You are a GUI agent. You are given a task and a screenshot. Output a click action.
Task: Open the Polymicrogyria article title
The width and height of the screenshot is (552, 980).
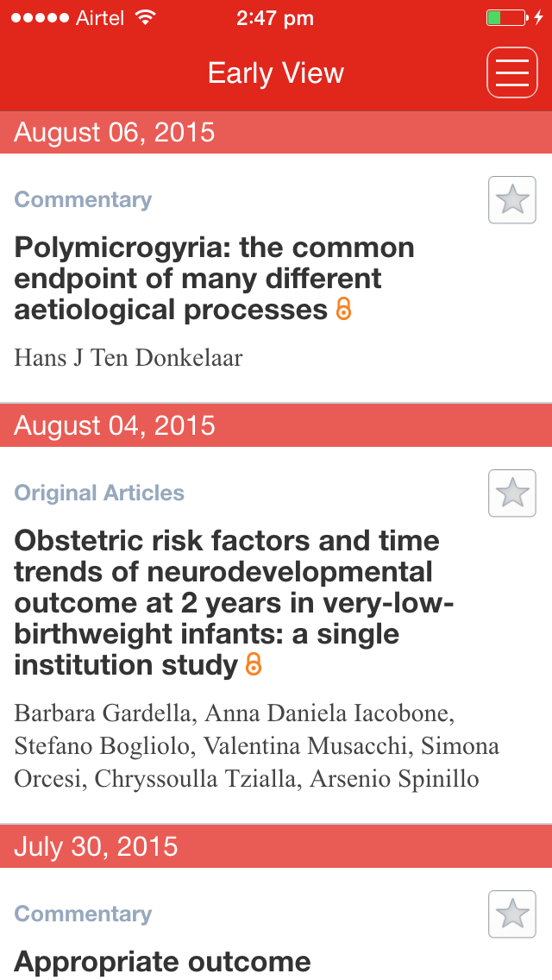[215, 279]
